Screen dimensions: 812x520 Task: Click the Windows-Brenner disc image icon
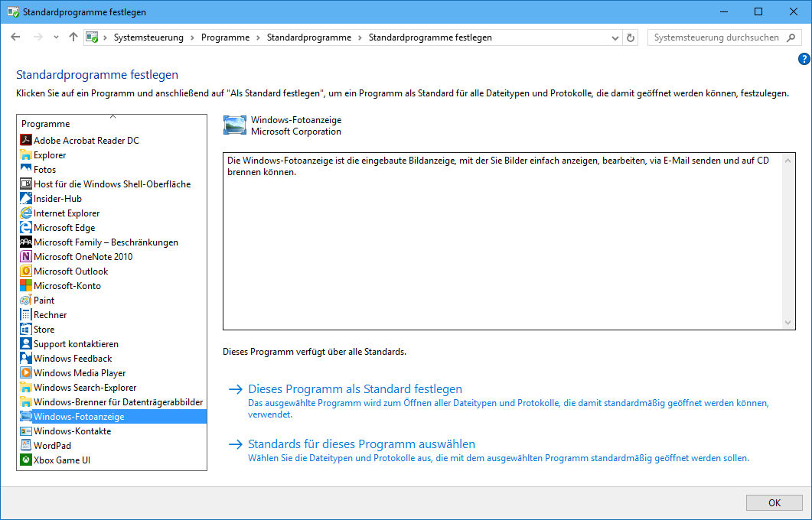(26, 401)
